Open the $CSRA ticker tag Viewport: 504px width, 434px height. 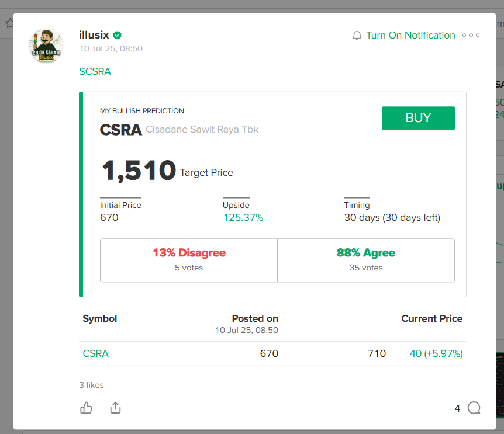pos(95,71)
